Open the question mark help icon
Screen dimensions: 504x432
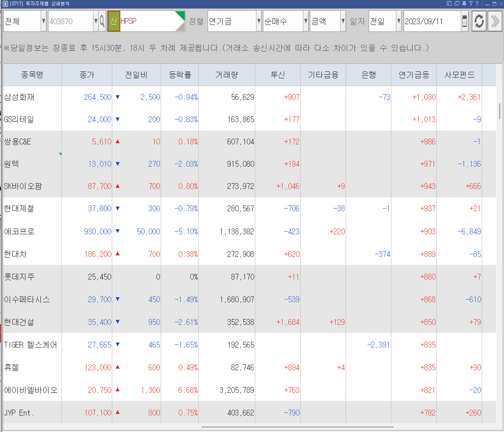(x=477, y=3)
